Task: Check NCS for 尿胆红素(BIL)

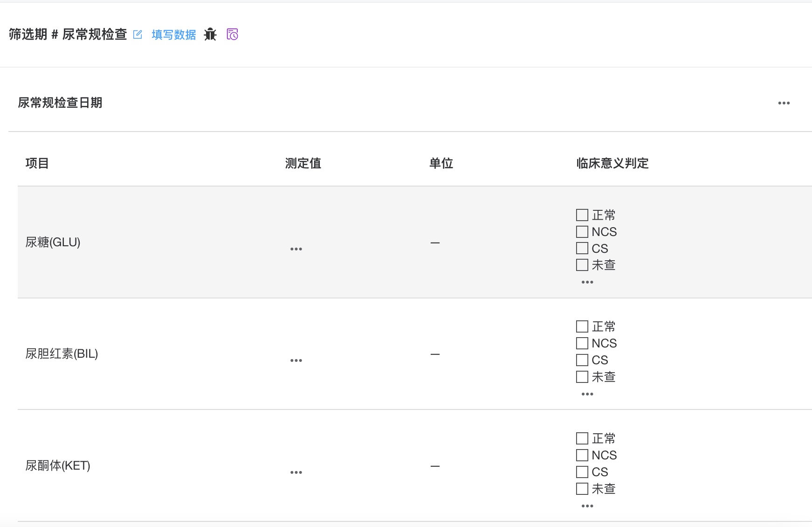Action: pyautogui.click(x=582, y=343)
